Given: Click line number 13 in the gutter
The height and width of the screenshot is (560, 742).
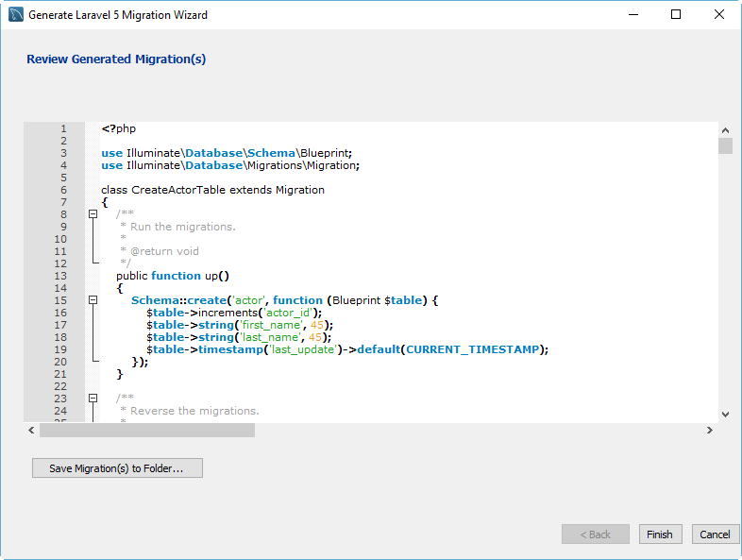Looking at the screenshot, I should [60, 276].
